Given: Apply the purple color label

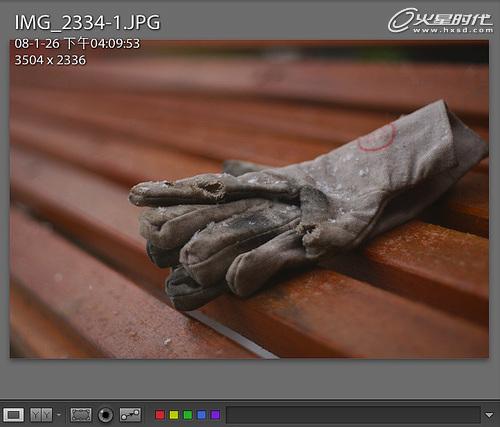Looking at the screenshot, I should [x=216, y=415].
